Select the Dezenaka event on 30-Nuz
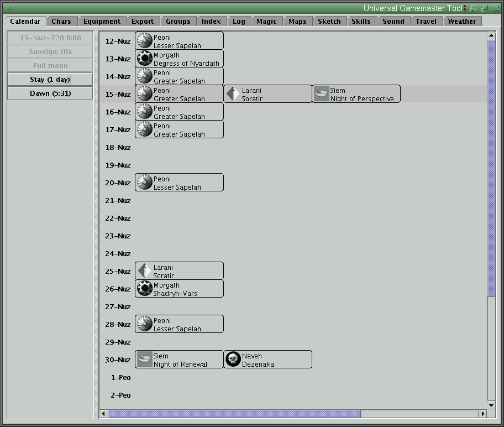The width and height of the screenshot is (504, 427). click(267, 359)
